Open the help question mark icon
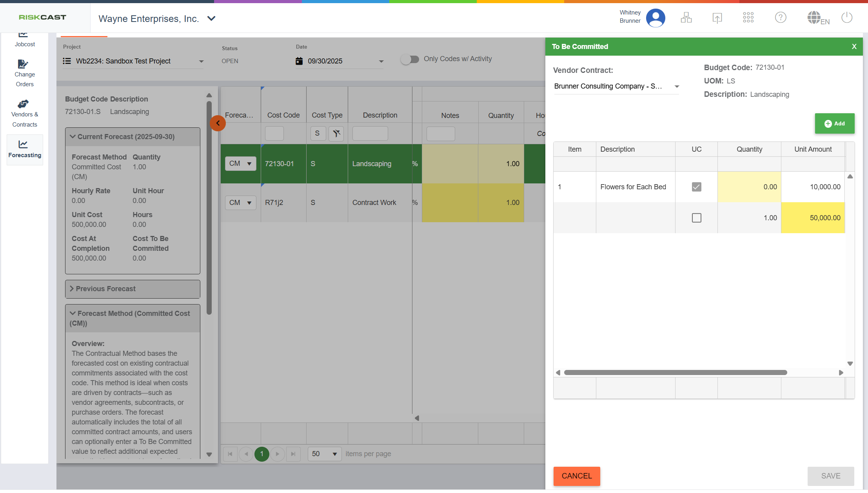Image resolution: width=868 pixels, height=493 pixels. [x=780, y=18]
